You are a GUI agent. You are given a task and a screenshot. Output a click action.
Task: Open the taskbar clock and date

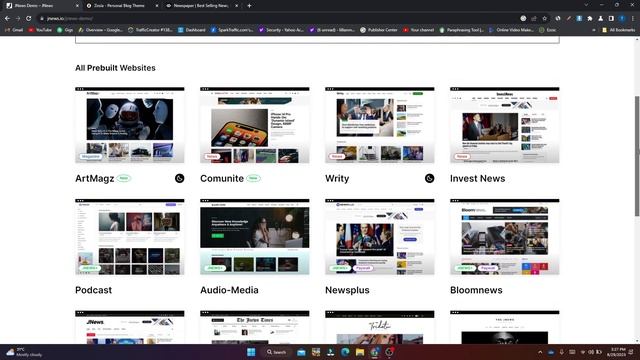coord(616,352)
